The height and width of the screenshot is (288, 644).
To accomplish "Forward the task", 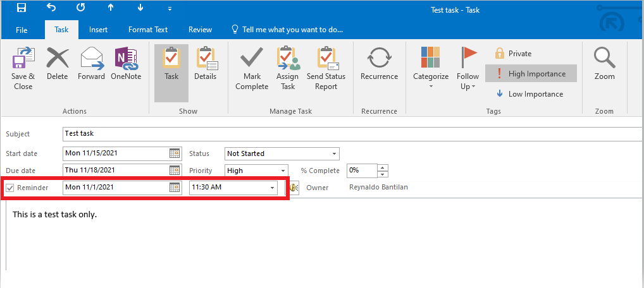I will tap(91, 64).
